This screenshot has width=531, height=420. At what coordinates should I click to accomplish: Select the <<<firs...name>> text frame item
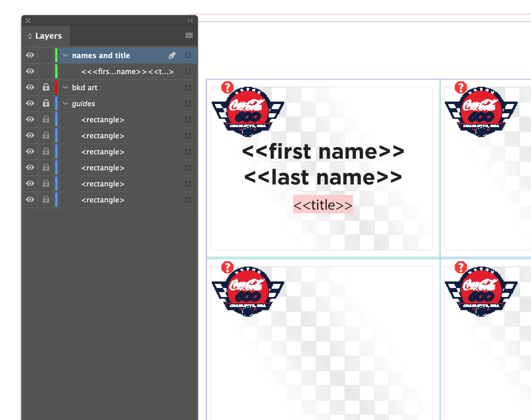127,71
